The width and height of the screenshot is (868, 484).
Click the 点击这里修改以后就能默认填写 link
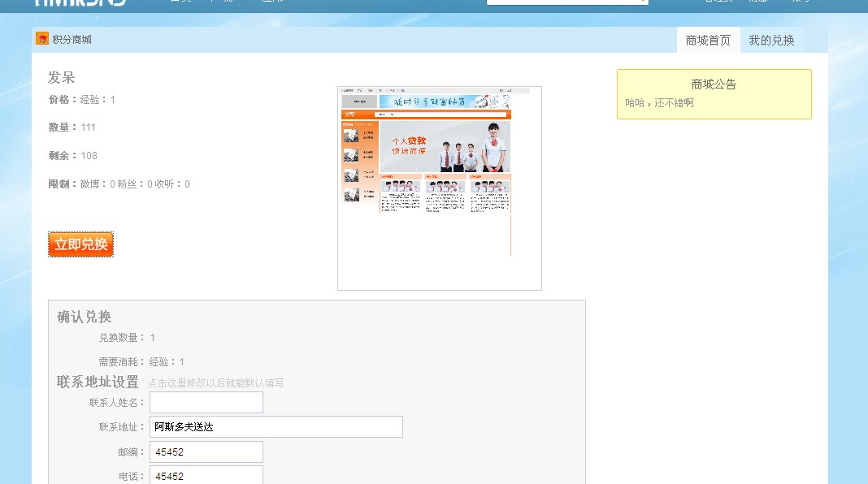(216, 382)
